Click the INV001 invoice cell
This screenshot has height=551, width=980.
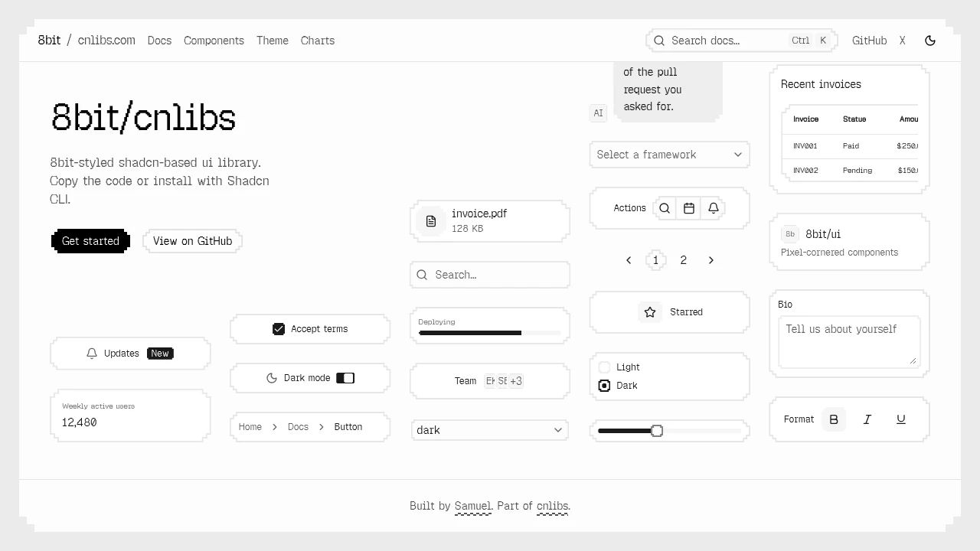pos(805,146)
